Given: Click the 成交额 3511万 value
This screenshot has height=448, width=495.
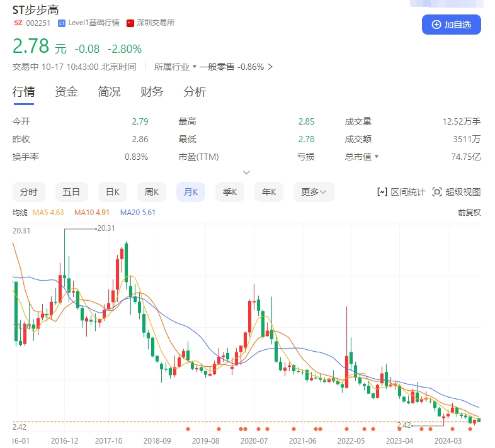Looking at the screenshot, I should pyautogui.click(x=467, y=139).
